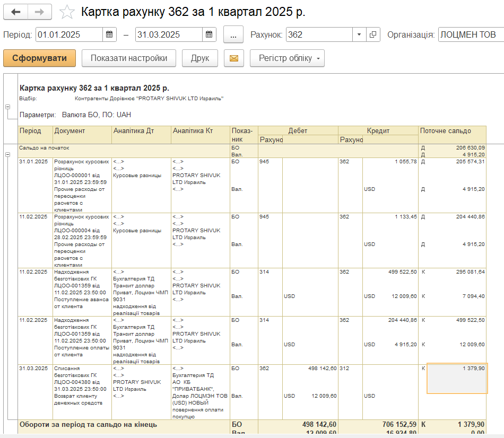Send report by email envelope icon
Screen dimensions: 504x438
(x=234, y=58)
